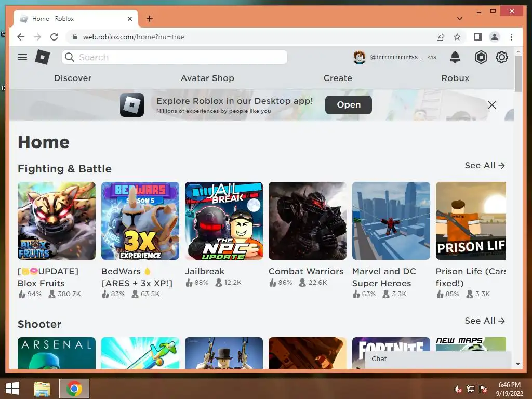The height and width of the screenshot is (399, 532).
Task: Click Chrome icon in taskbar
Action: (x=74, y=389)
